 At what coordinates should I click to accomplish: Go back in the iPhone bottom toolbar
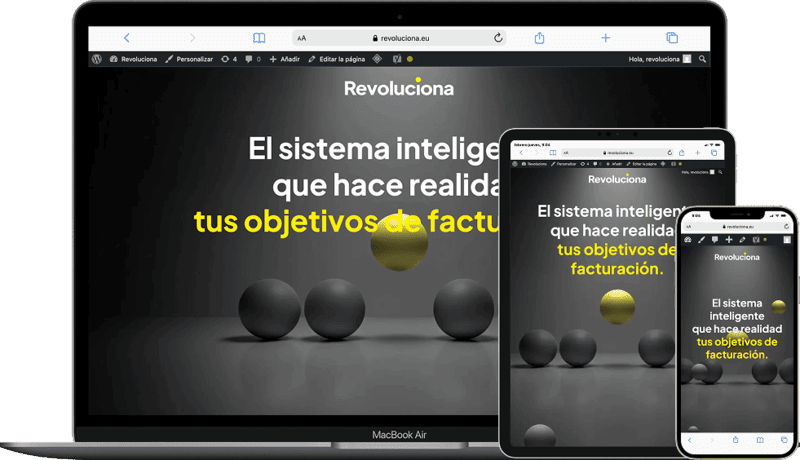pyautogui.click(x=690, y=440)
